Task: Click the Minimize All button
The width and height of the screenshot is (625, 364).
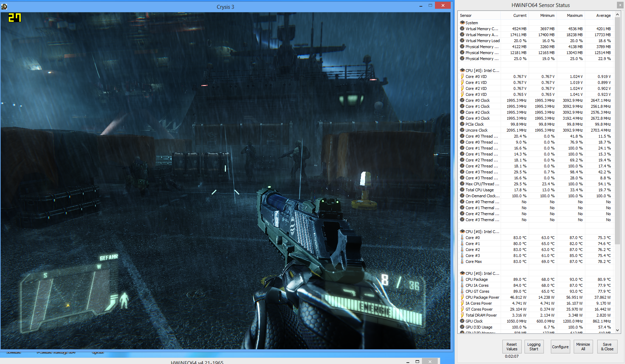Action: click(x=583, y=346)
